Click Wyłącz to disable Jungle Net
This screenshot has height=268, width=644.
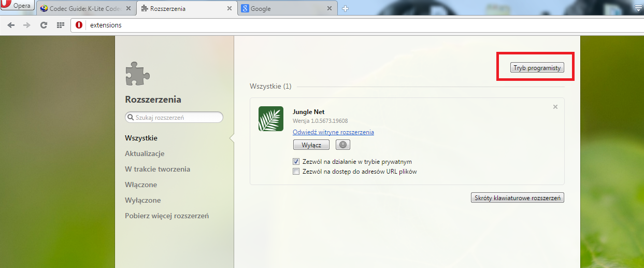coord(311,145)
